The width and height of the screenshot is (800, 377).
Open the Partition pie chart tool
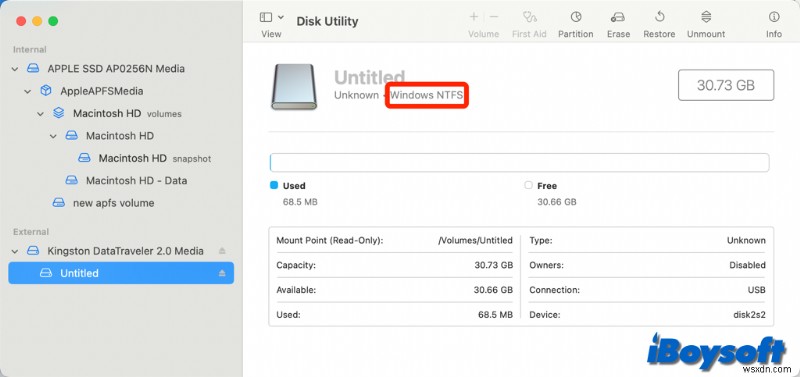[576, 17]
